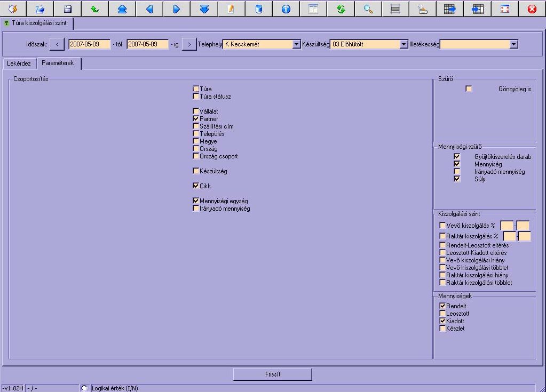Image resolution: width=546 pixels, height=392 pixels.
Task: Uncheck the Partner grouping checkbox
Action: click(x=196, y=119)
